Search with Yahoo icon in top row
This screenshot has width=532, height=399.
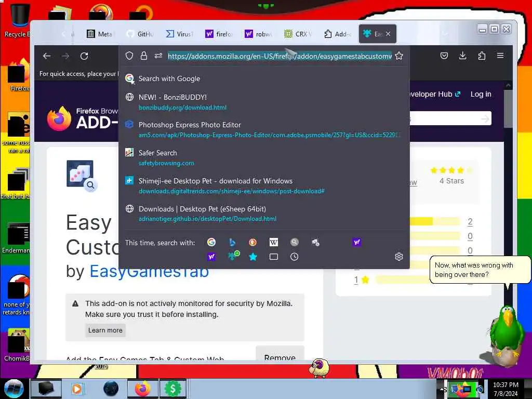[356, 242]
